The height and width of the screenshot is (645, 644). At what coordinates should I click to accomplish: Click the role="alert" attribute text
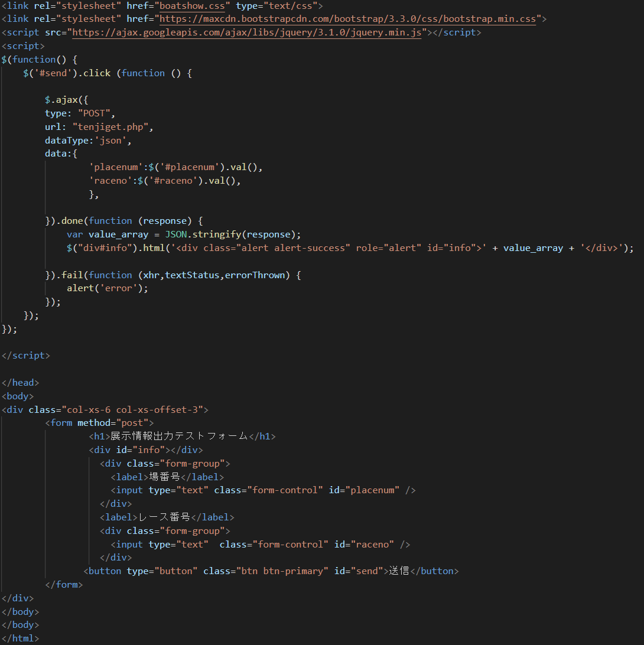point(388,248)
